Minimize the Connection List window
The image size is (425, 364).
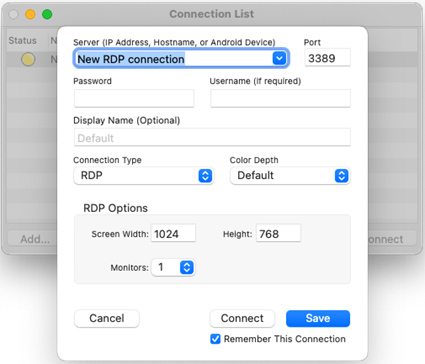coord(30,14)
